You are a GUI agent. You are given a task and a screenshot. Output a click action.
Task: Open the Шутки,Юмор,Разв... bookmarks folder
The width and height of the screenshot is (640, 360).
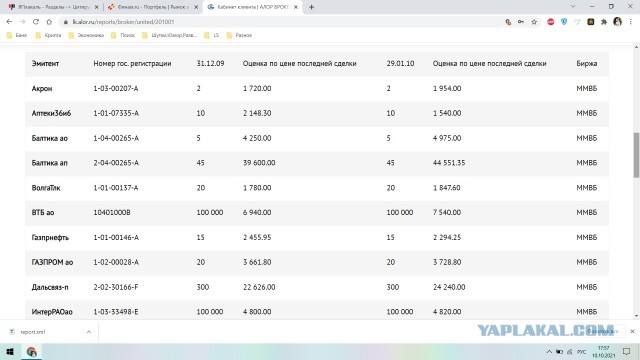[170, 35]
